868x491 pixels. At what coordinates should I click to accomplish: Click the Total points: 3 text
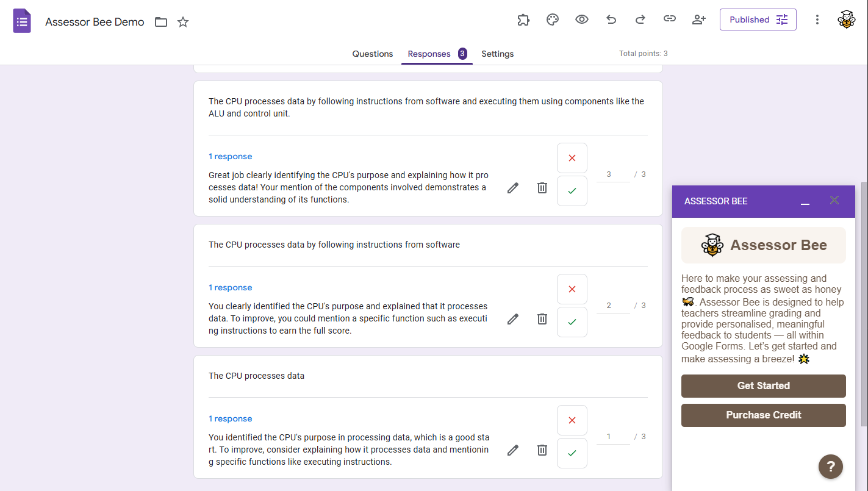click(x=644, y=54)
